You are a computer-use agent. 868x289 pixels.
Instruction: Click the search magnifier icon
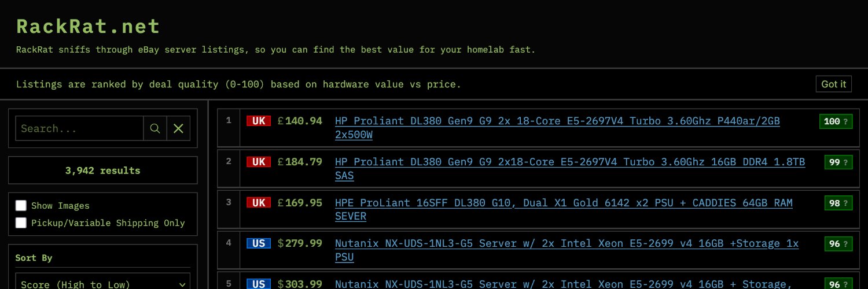pos(155,128)
